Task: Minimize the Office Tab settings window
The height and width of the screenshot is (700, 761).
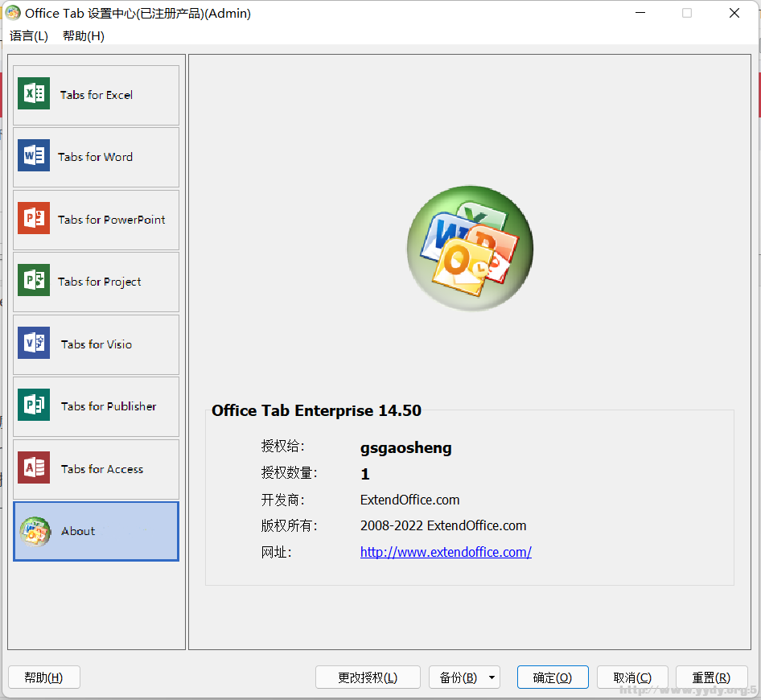Action: [x=640, y=13]
